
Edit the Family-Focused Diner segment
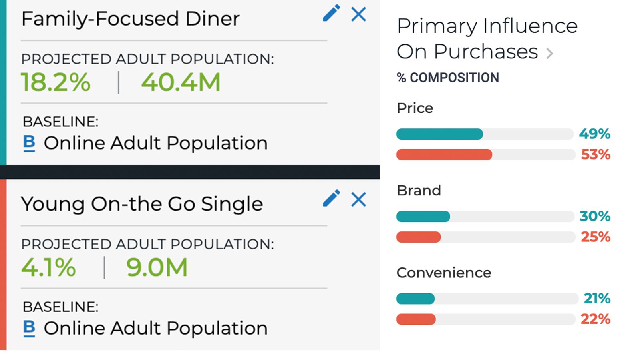coord(331,14)
